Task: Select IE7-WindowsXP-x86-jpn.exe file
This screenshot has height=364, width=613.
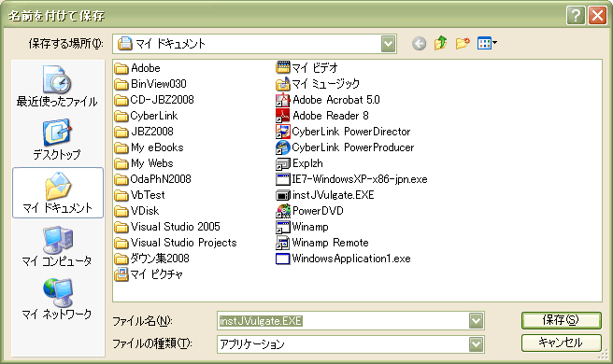Action: click(x=351, y=179)
